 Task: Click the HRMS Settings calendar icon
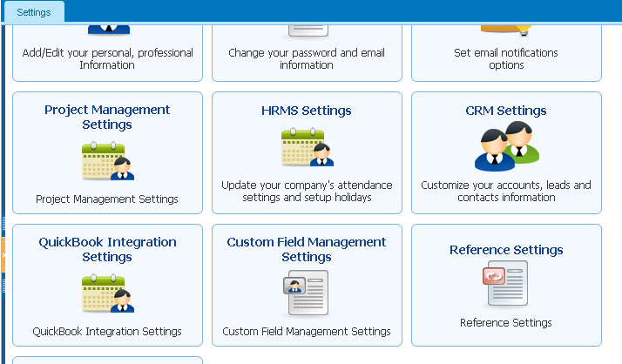(x=308, y=147)
